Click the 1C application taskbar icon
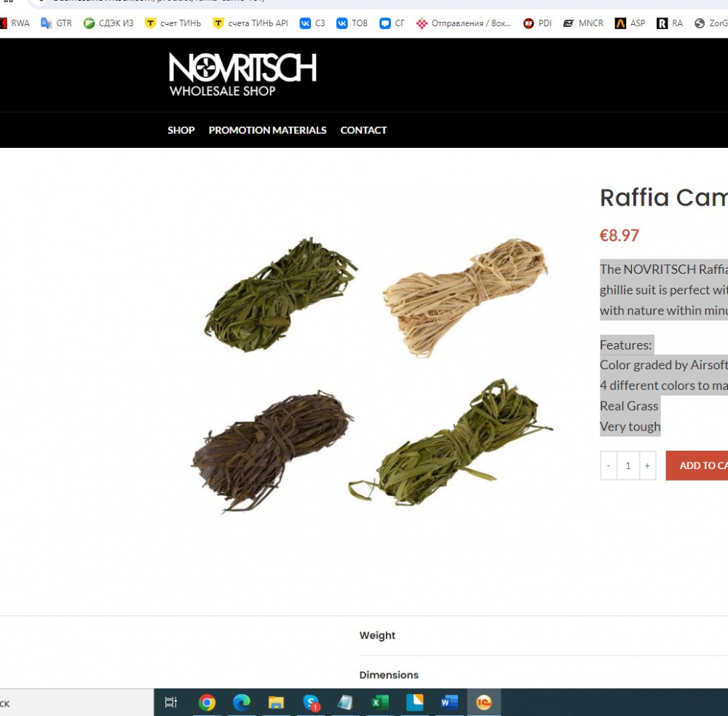728x716 pixels. [x=483, y=702]
